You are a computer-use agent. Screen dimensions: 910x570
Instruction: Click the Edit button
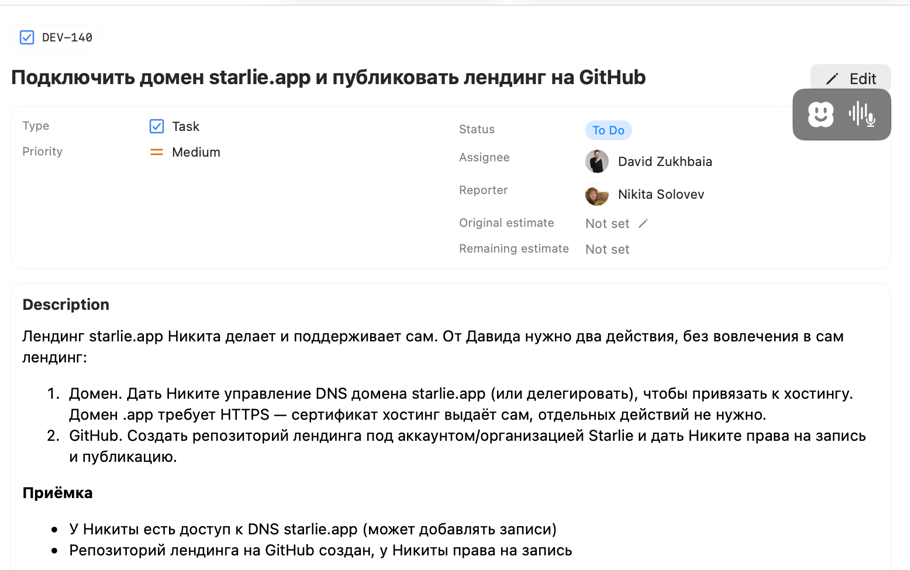pos(850,78)
